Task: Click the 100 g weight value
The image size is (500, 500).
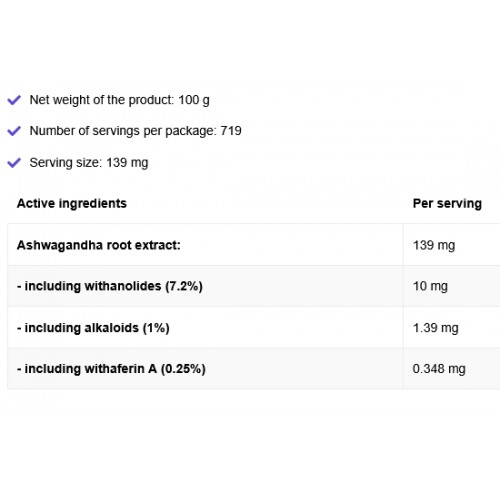Action: tap(194, 100)
